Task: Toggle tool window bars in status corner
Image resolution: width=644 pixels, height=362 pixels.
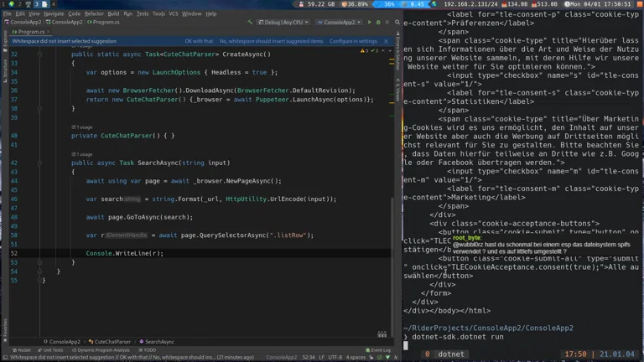Action: (x=5, y=358)
